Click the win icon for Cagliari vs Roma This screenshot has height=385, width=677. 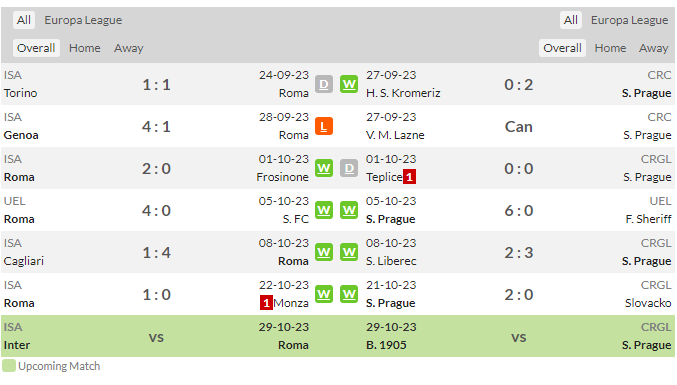coord(324,252)
